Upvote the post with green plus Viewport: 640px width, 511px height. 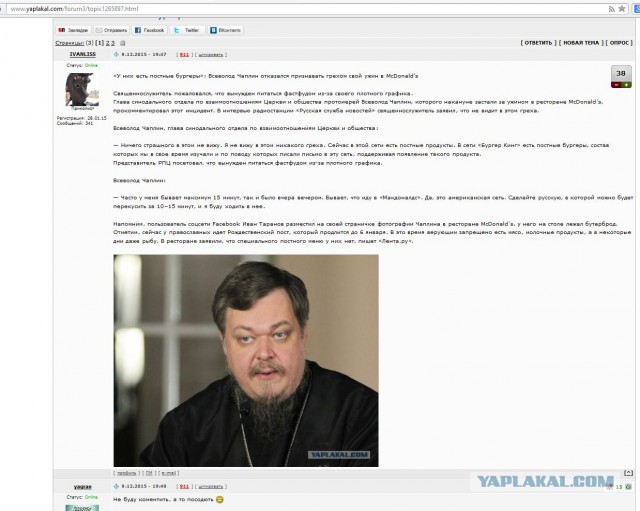coord(627,85)
